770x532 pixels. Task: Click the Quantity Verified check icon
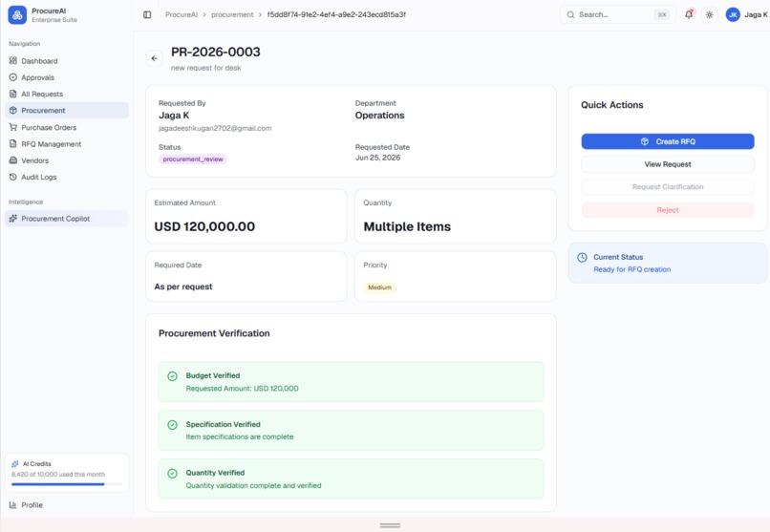(172, 474)
